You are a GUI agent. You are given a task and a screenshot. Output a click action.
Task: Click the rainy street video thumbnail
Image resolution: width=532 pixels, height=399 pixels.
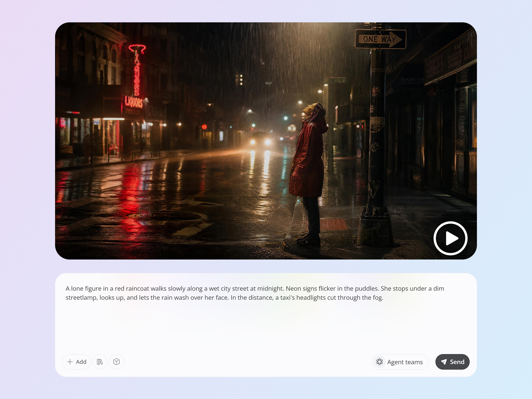pyautogui.click(x=266, y=141)
